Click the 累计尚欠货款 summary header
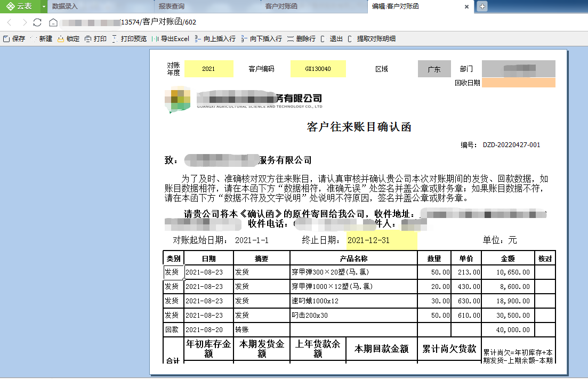This screenshot has width=588, height=379. 449,349
